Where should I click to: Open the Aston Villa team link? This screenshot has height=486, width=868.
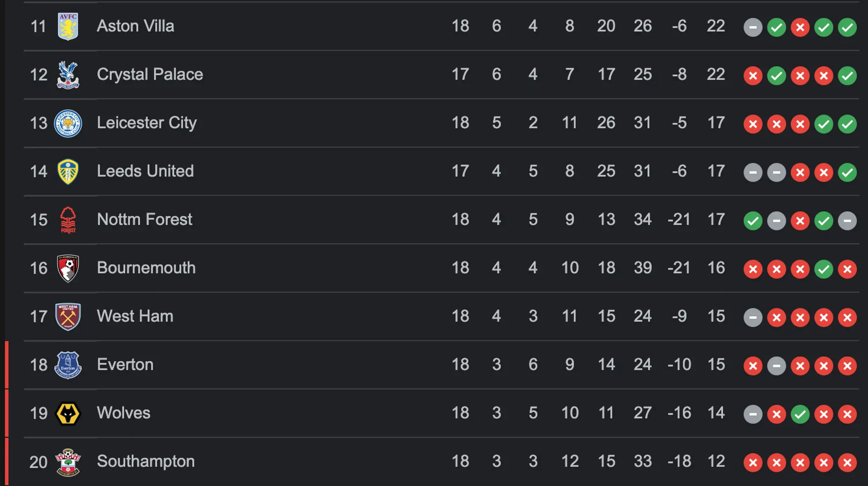tap(135, 26)
